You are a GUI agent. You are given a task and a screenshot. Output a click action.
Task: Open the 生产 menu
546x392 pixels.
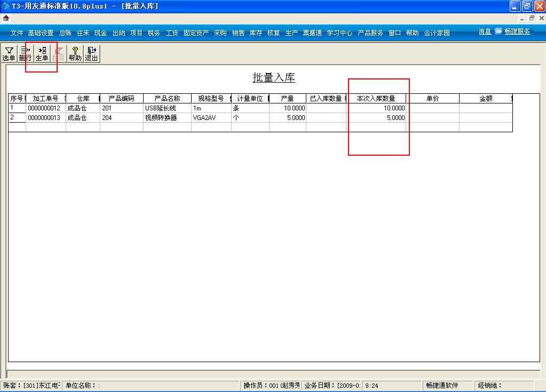click(291, 33)
